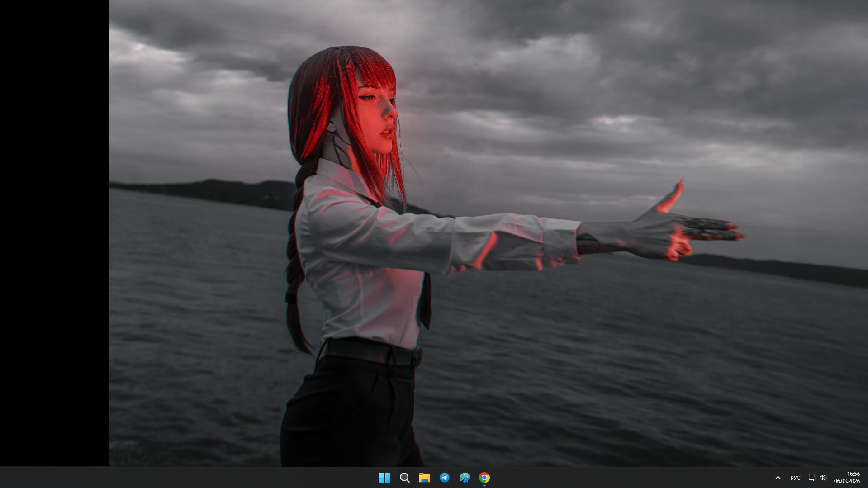Launch Paint from the taskbar
The image size is (868, 488).
tap(465, 478)
